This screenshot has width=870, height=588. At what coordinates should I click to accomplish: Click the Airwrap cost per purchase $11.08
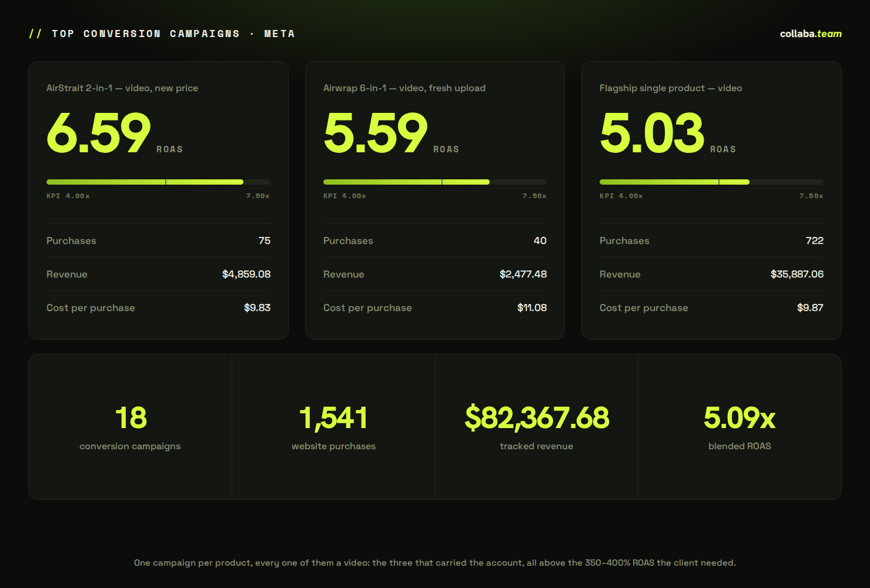(532, 308)
